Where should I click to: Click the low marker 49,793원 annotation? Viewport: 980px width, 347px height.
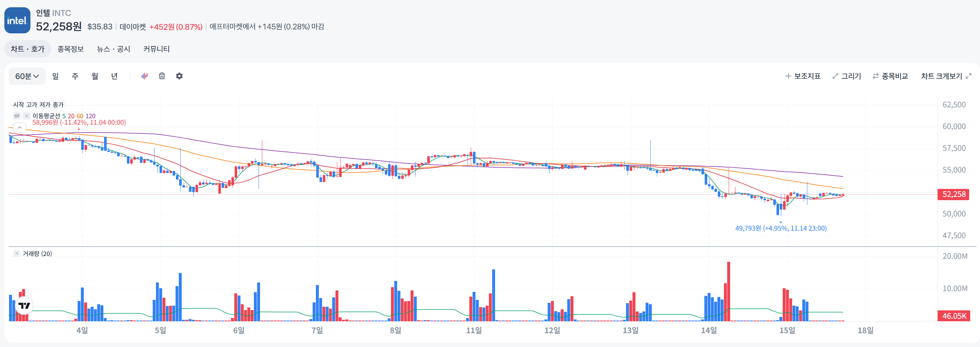781,228
